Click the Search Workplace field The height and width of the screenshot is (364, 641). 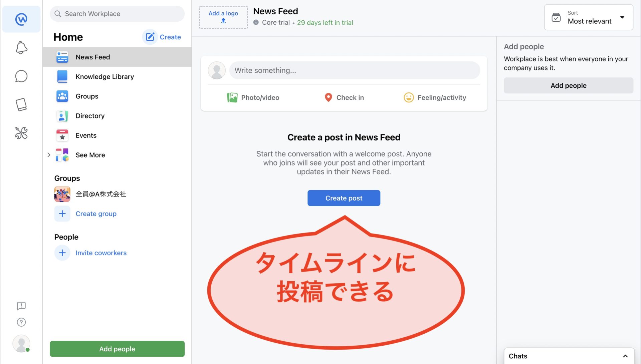coord(117,14)
